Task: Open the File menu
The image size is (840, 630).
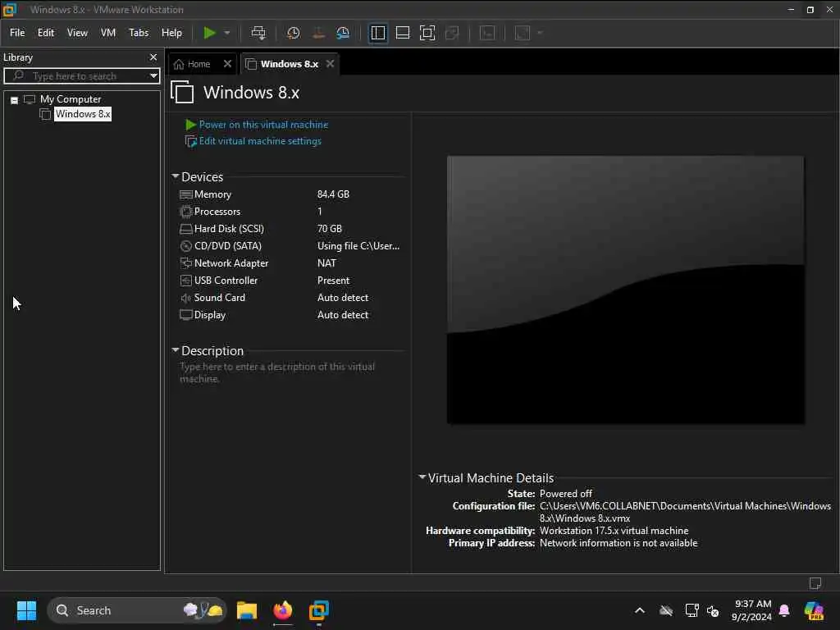Action: point(17,33)
